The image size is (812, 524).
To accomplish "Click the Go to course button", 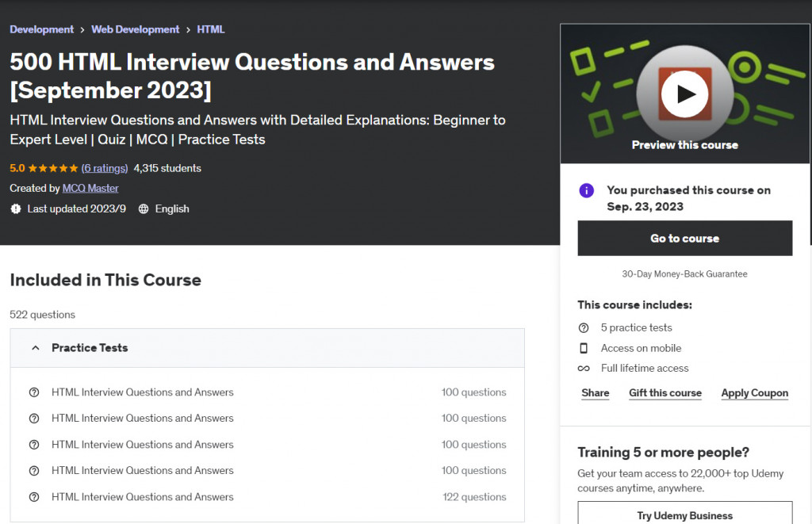I will [684, 238].
